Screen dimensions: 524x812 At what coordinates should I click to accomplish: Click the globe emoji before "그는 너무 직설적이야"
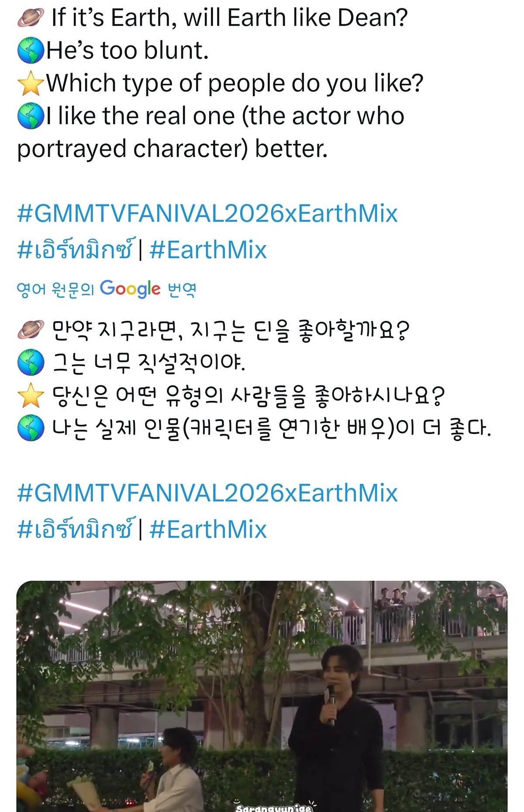coord(31,363)
